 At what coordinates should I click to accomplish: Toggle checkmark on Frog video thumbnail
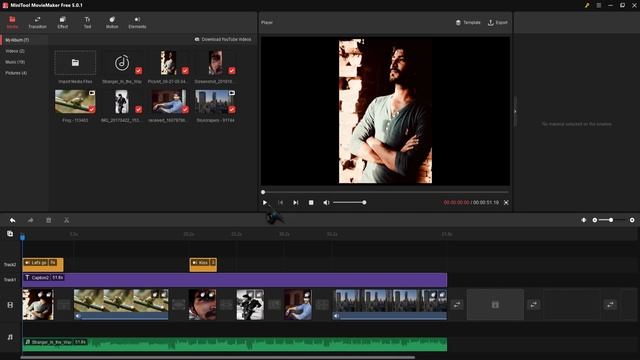tap(92, 109)
